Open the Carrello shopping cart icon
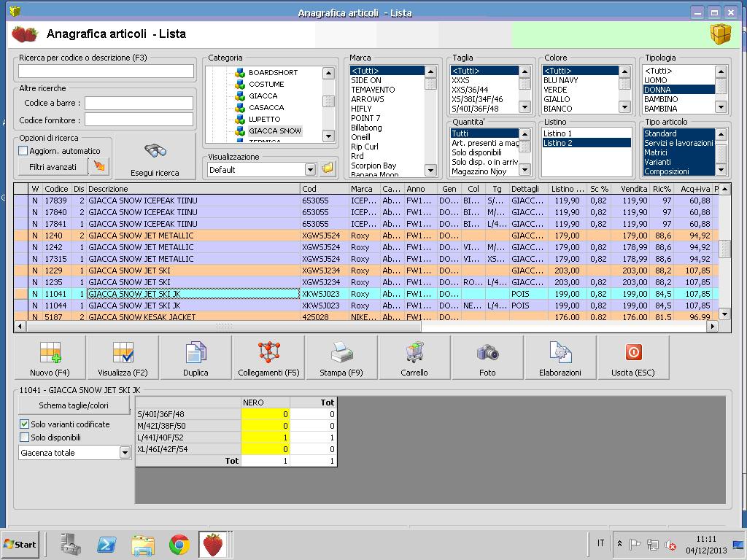Image resolution: width=747 pixels, height=560 pixels. click(x=414, y=354)
